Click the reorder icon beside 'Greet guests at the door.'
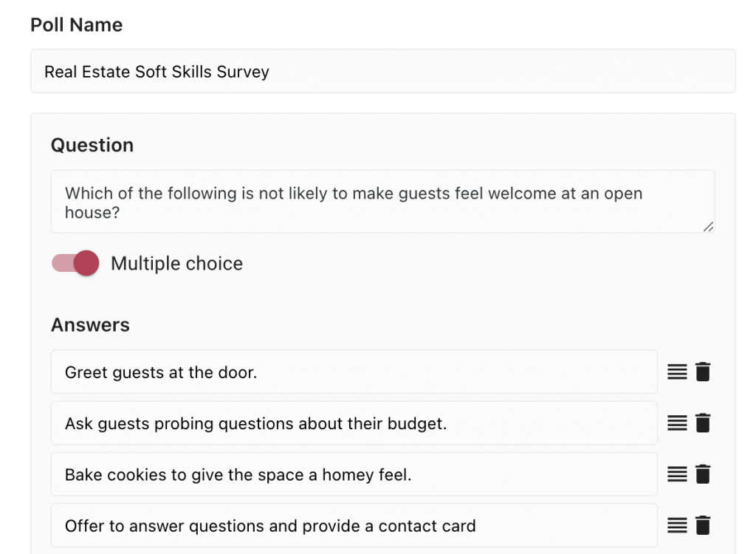Image resolution: width=756 pixels, height=554 pixels. (678, 372)
